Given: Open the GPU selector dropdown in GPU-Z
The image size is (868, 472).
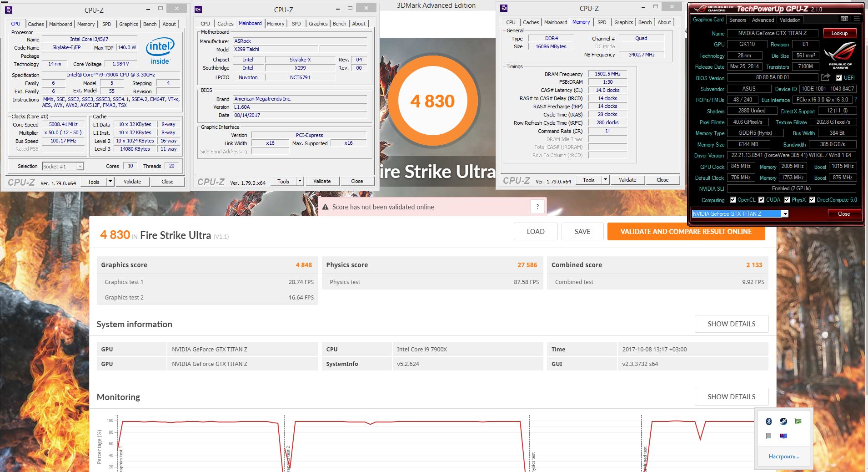Looking at the screenshot, I should (x=785, y=214).
